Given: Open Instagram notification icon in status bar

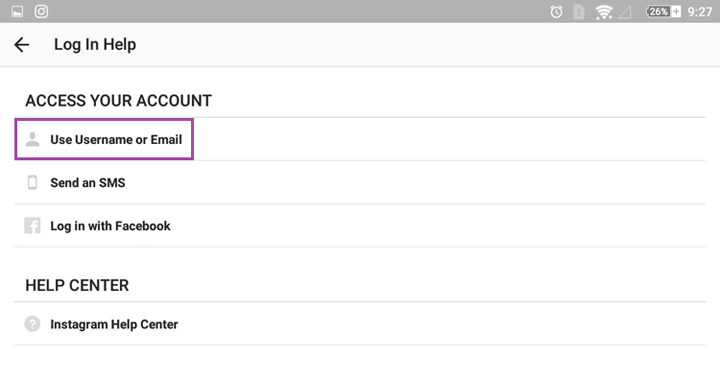Looking at the screenshot, I should (41, 11).
